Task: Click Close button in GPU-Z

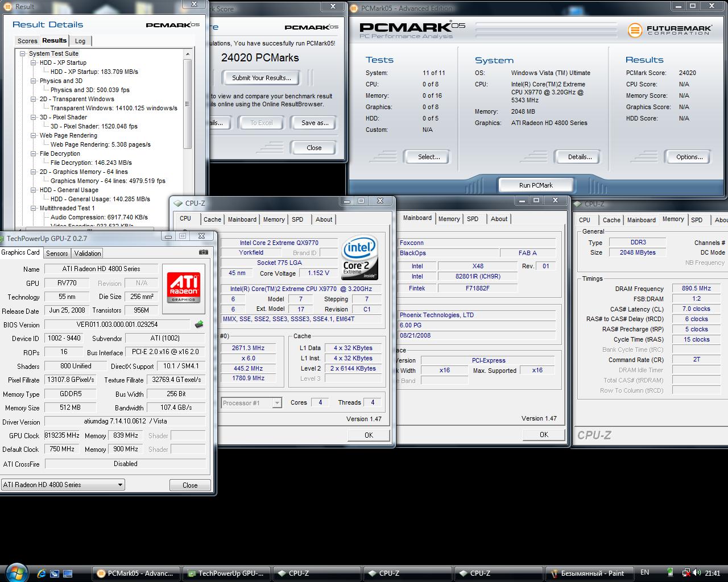Action: click(x=190, y=485)
